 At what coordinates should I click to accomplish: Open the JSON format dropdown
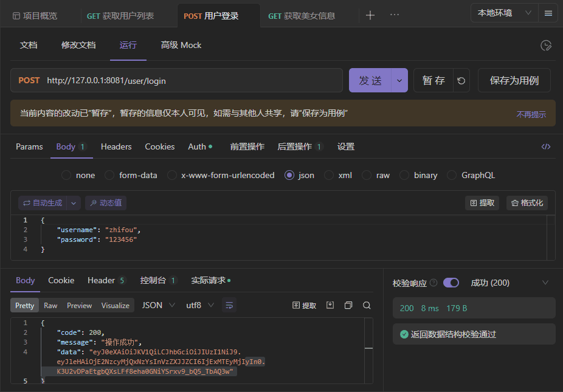point(158,305)
